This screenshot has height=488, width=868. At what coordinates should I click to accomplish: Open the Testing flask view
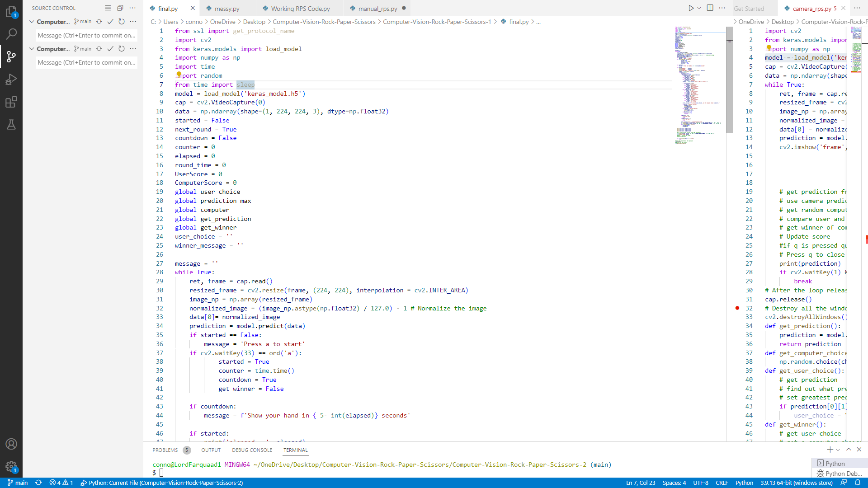[x=11, y=125]
